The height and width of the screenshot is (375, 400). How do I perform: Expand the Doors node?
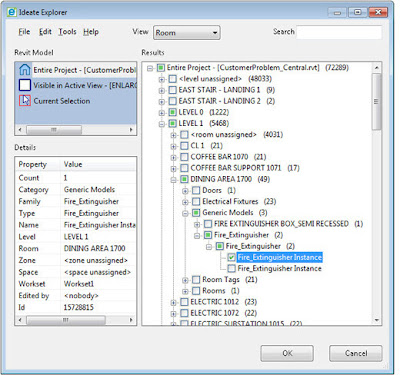coord(185,191)
